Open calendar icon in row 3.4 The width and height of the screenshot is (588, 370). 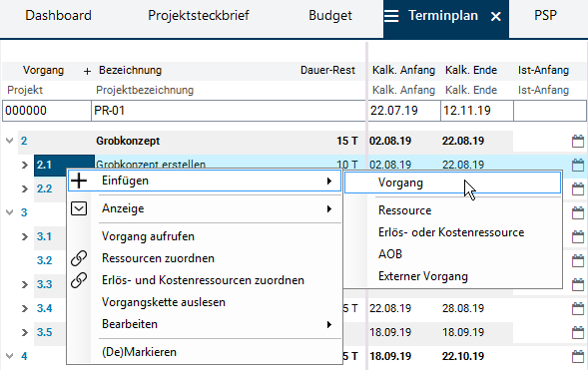coord(578,308)
